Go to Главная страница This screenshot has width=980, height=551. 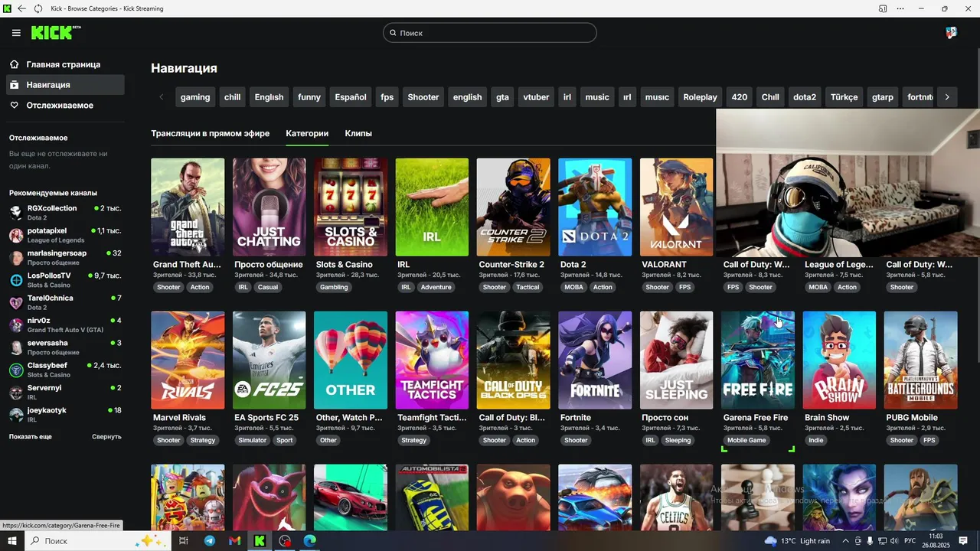[64, 64]
